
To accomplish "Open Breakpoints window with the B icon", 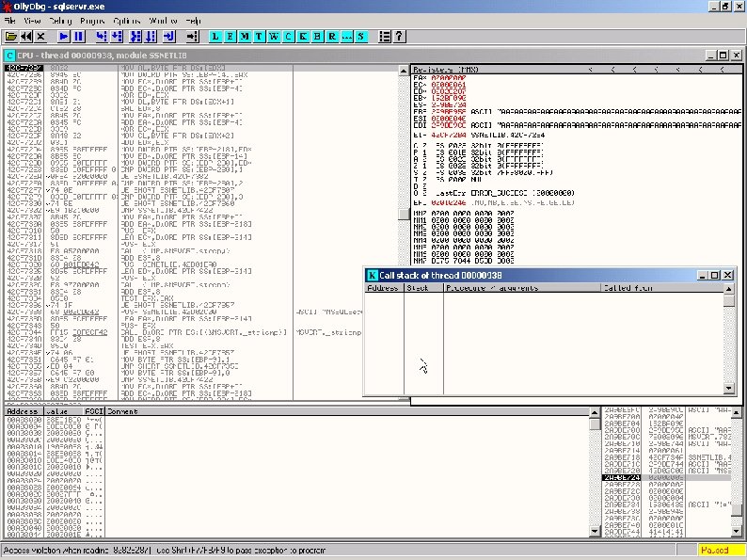I will point(316,36).
